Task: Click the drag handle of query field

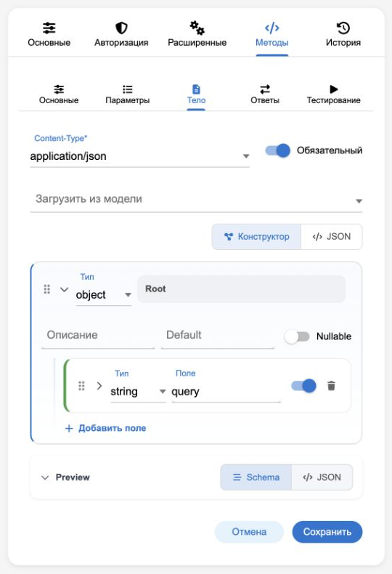Action: pos(81,386)
